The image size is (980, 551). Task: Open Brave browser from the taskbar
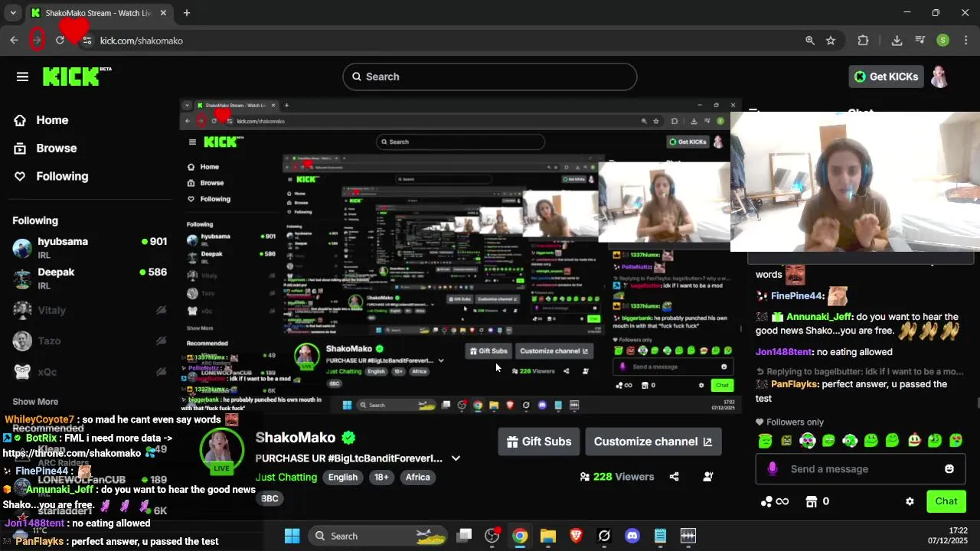(576, 536)
